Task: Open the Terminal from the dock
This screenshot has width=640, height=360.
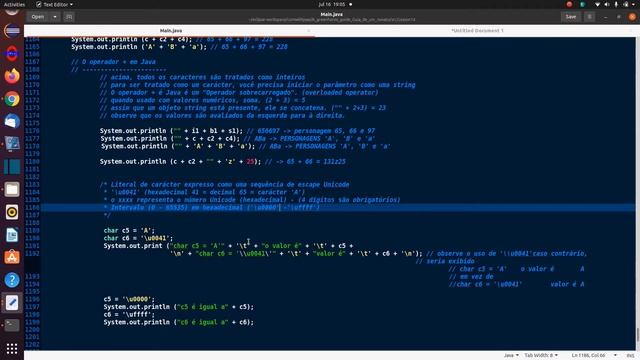Action: [x=12, y=325]
